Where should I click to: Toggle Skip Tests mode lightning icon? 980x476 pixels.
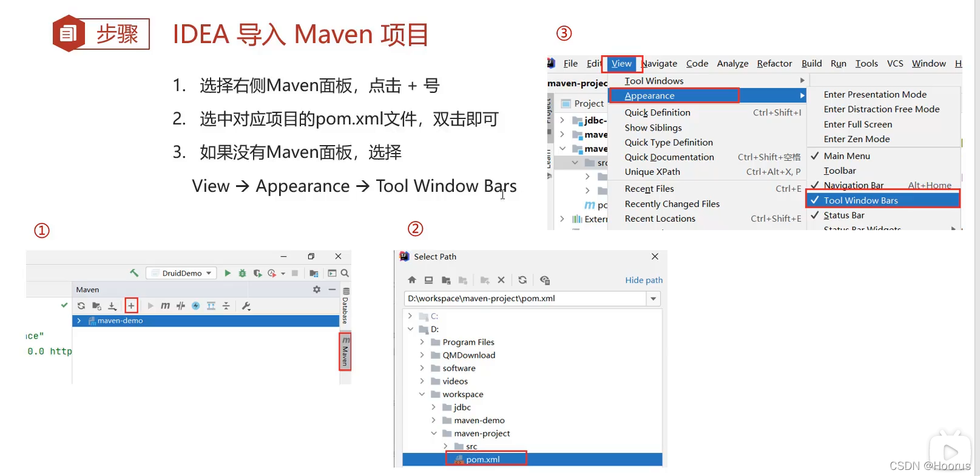(x=196, y=306)
